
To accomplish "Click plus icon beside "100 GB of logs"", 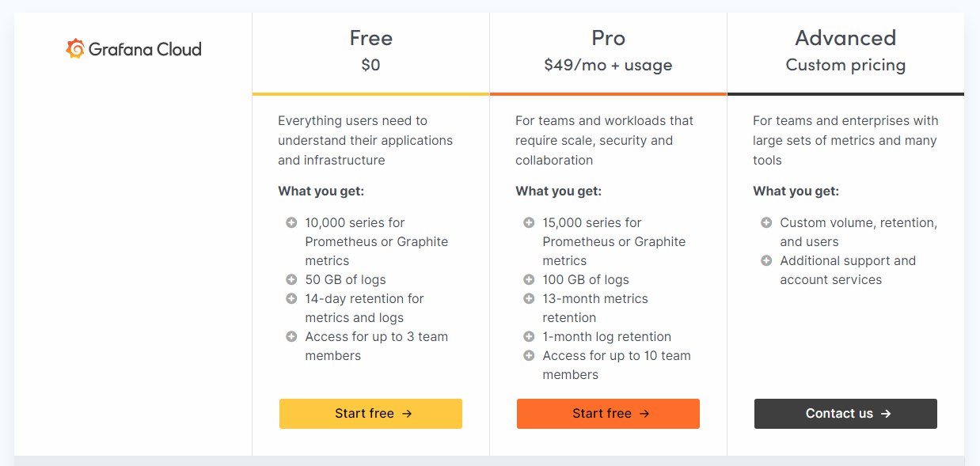I will 529,279.
